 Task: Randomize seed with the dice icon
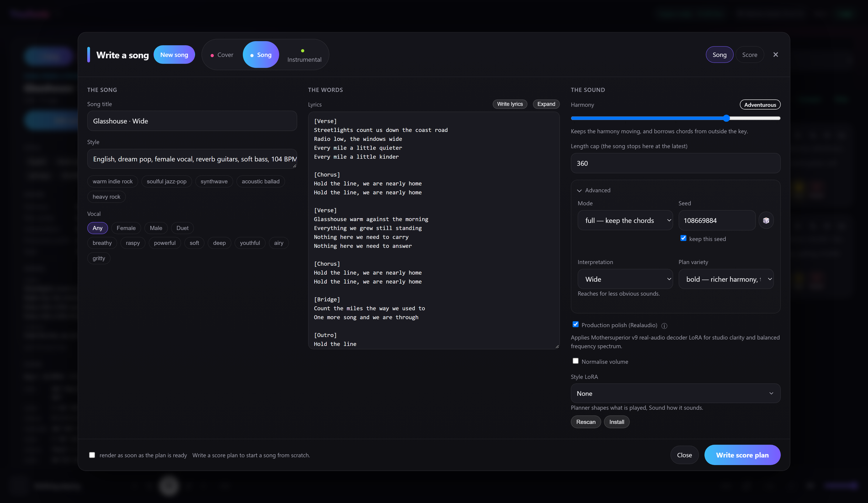(766, 220)
